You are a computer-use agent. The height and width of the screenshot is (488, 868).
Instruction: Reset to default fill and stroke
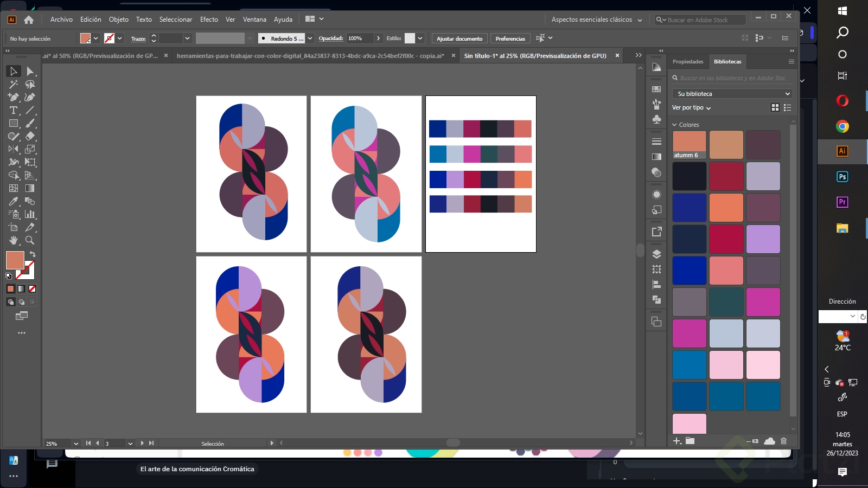9,276
